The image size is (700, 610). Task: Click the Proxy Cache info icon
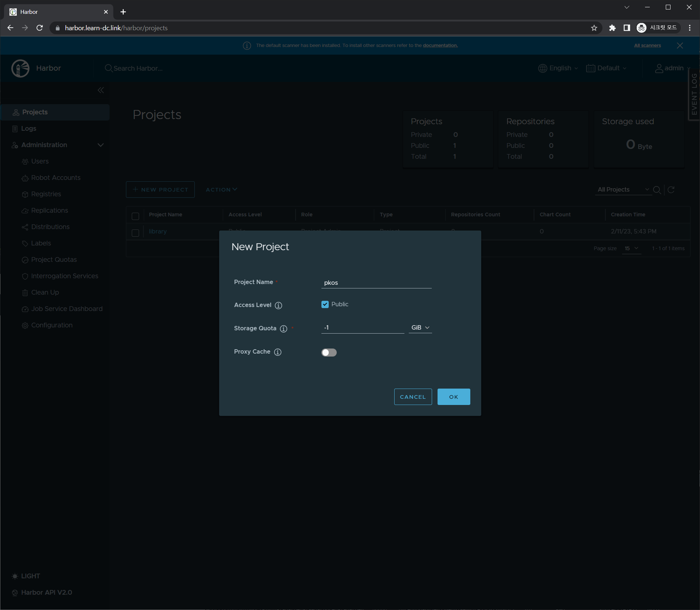pyautogui.click(x=278, y=352)
